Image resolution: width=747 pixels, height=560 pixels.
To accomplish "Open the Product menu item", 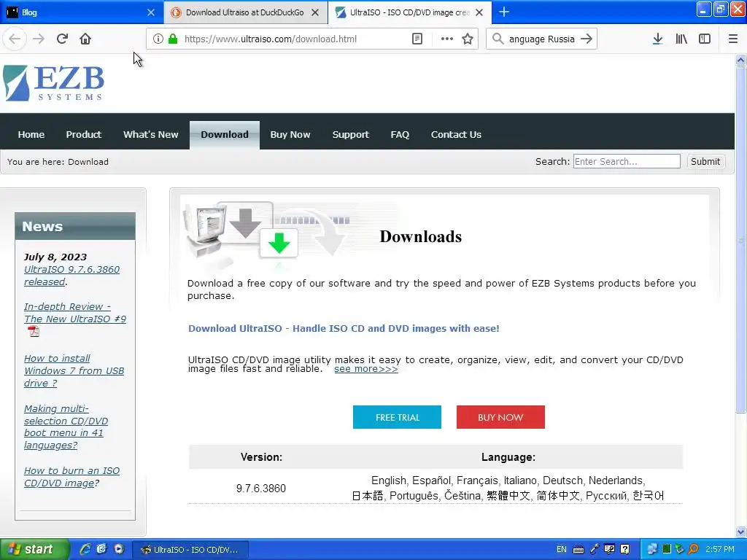I will pos(83,135).
